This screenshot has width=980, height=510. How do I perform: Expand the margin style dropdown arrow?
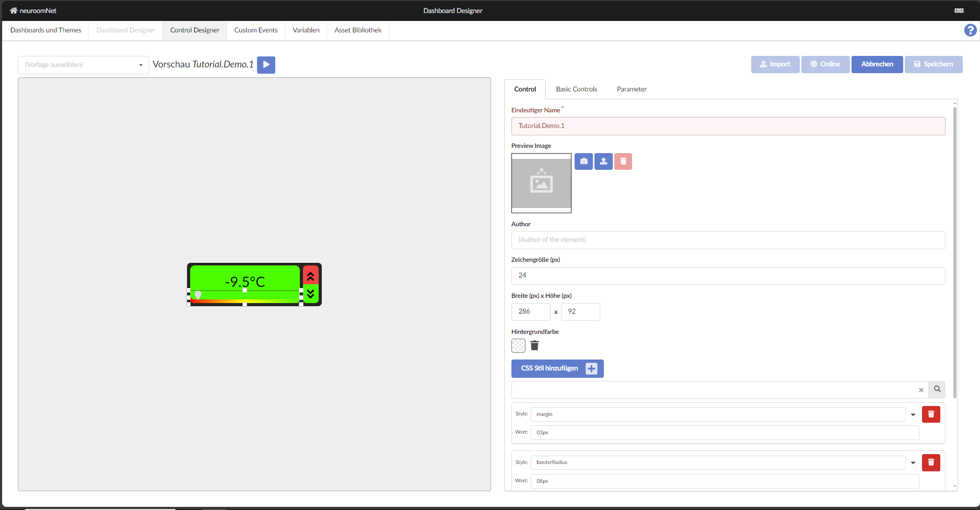tap(913, 414)
